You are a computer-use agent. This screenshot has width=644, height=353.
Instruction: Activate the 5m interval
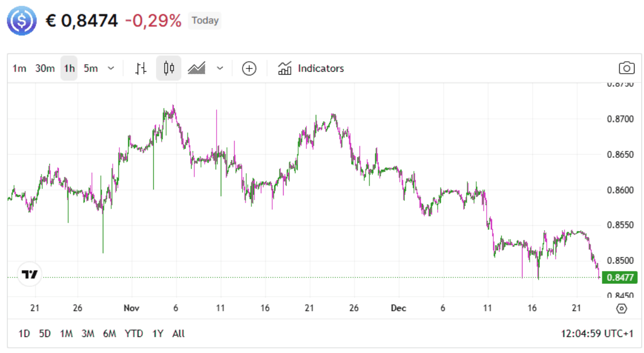89,68
